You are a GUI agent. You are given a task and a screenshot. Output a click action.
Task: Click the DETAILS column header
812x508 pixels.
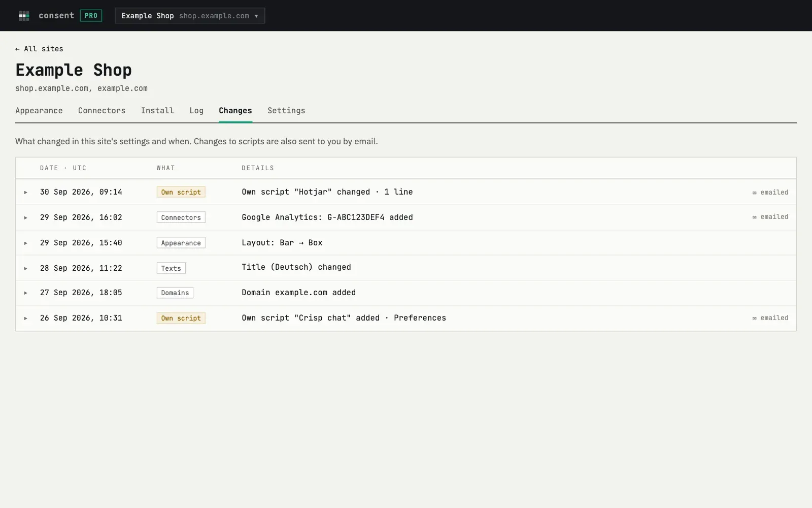[258, 168]
